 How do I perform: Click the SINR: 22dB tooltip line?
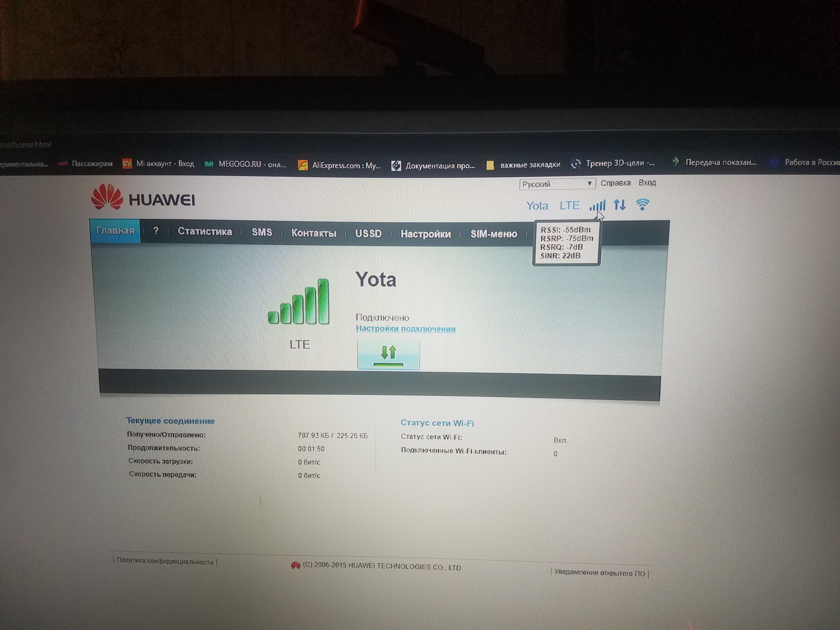[560, 256]
